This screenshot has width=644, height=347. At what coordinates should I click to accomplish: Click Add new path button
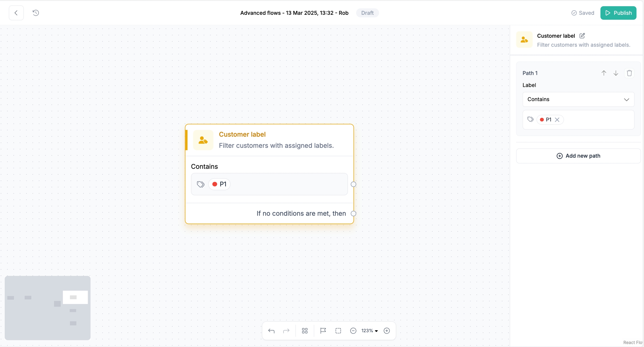578,156
